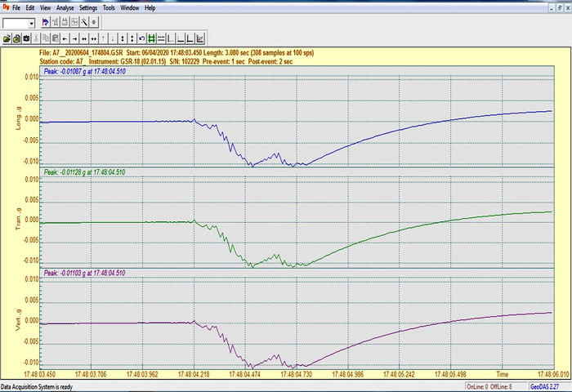Open the View menu
This screenshot has height=392, width=572.
[x=45, y=7]
